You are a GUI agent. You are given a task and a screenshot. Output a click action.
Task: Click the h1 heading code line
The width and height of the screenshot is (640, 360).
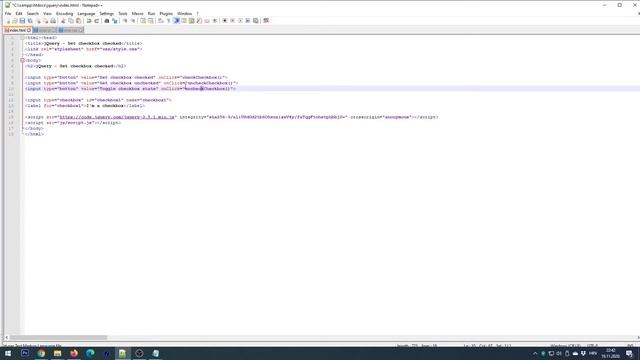(x=76, y=66)
